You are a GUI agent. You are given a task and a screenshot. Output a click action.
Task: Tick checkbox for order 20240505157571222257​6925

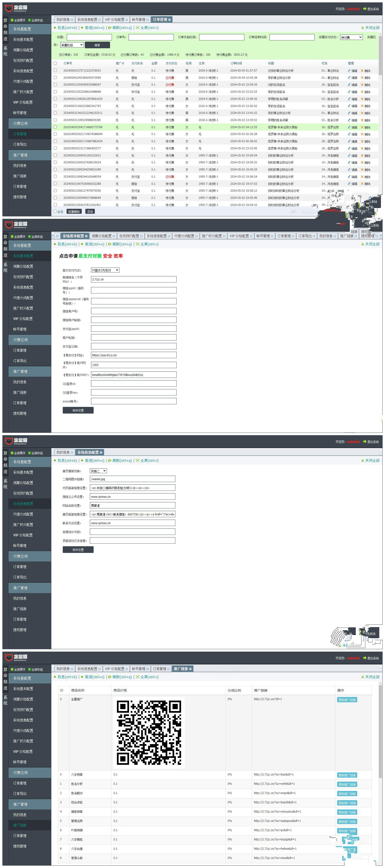55,70
